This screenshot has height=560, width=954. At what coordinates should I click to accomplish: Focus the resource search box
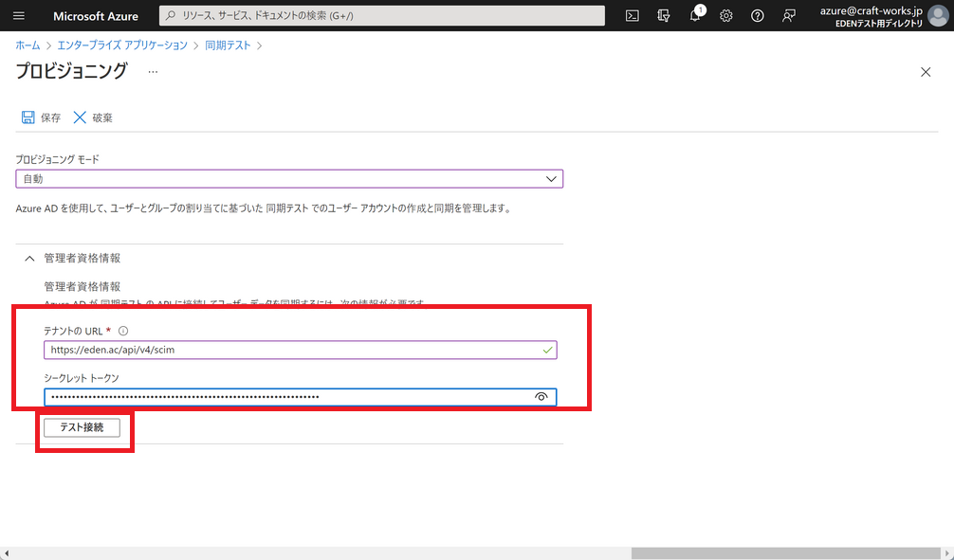[x=382, y=16]
